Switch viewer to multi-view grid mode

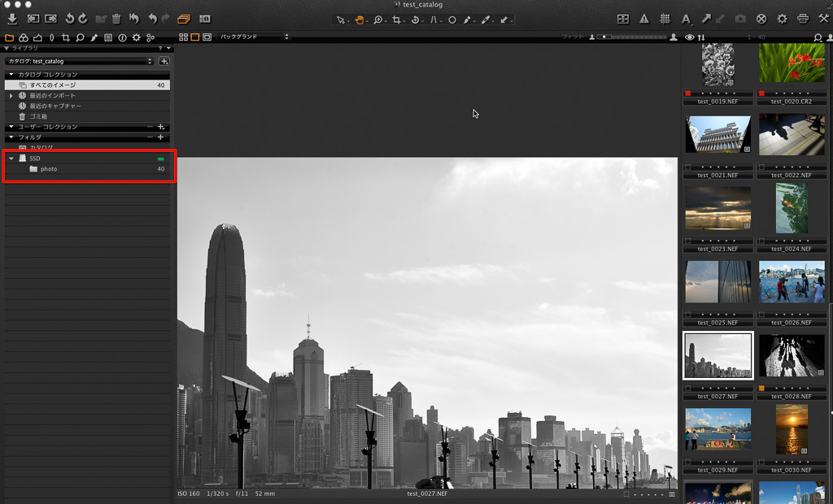pos(183,37)
